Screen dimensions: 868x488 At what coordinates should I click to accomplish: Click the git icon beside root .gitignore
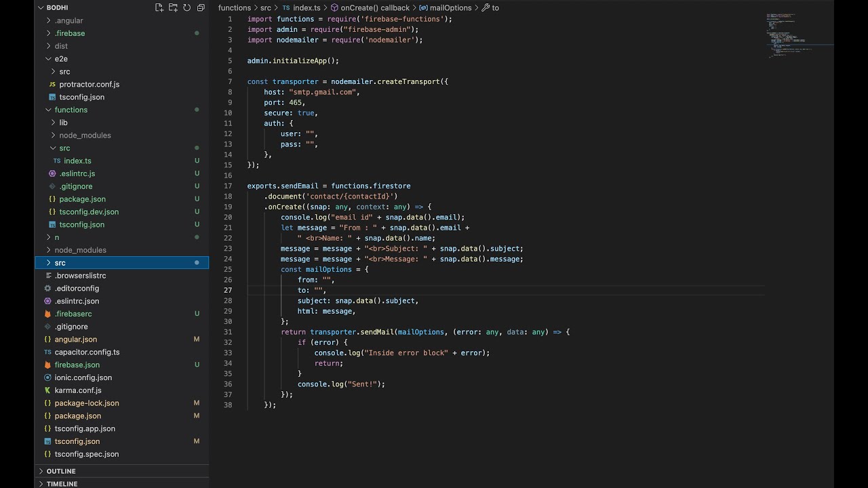pos(47,327)
